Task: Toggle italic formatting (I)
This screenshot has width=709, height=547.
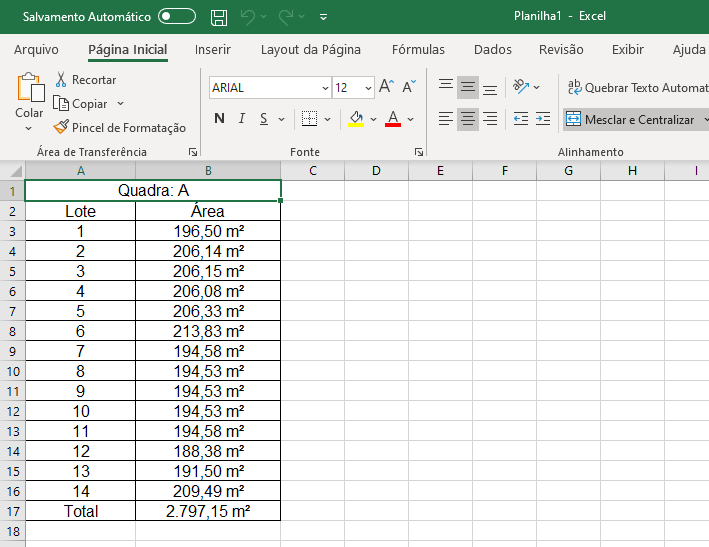Action: (x=242, y=119)
